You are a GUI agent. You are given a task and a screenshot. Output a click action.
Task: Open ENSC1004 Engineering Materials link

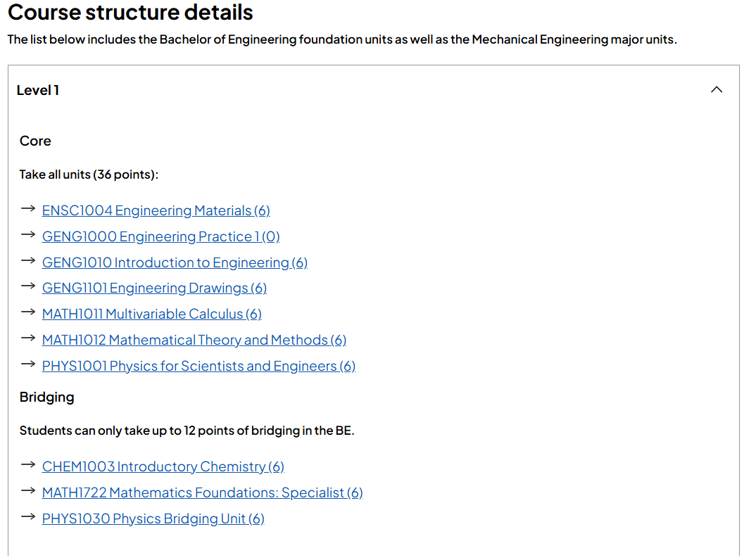[x=156, y=210]
